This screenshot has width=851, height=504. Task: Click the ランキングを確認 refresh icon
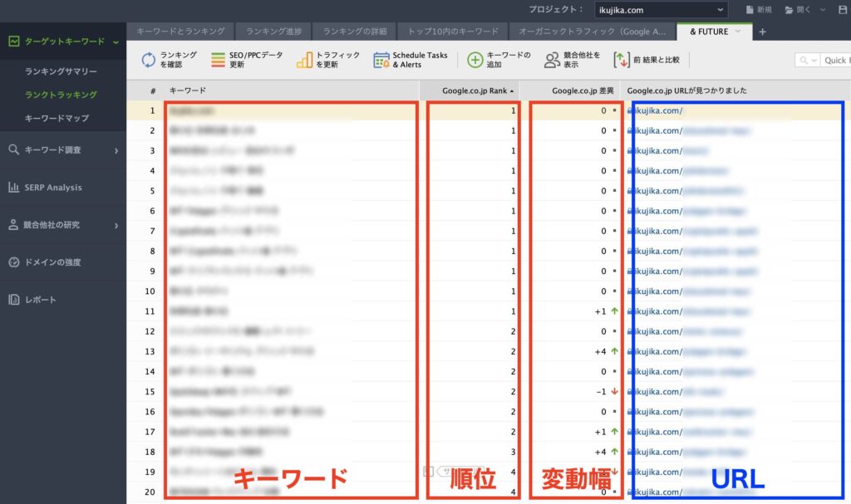(149, 60)
